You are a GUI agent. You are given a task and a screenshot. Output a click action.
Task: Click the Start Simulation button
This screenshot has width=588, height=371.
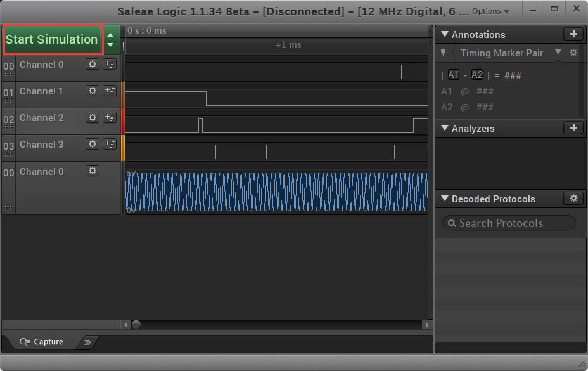click(53, 39)
